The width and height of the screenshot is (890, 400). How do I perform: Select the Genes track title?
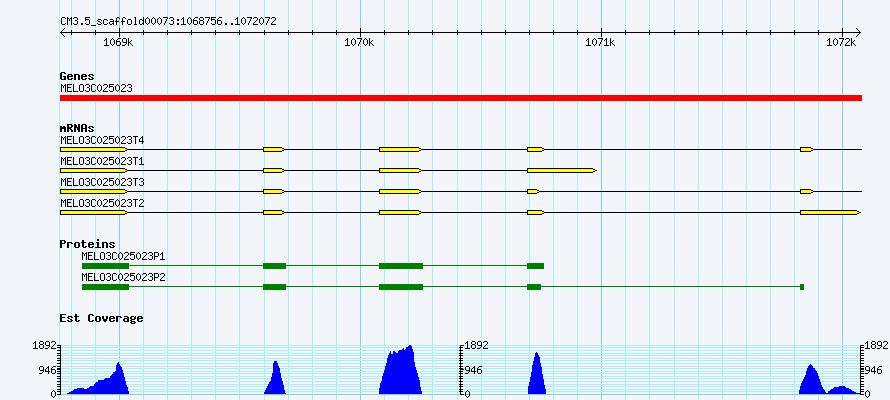77,76
